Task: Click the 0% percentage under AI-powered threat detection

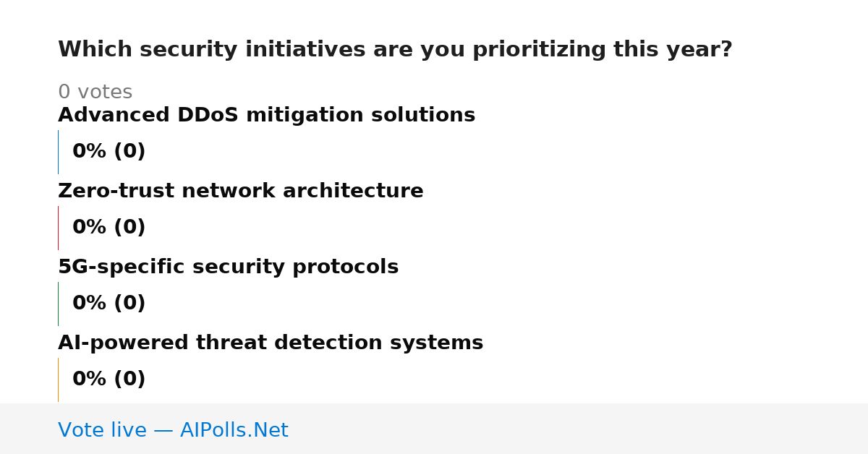Action: [90, 380]
